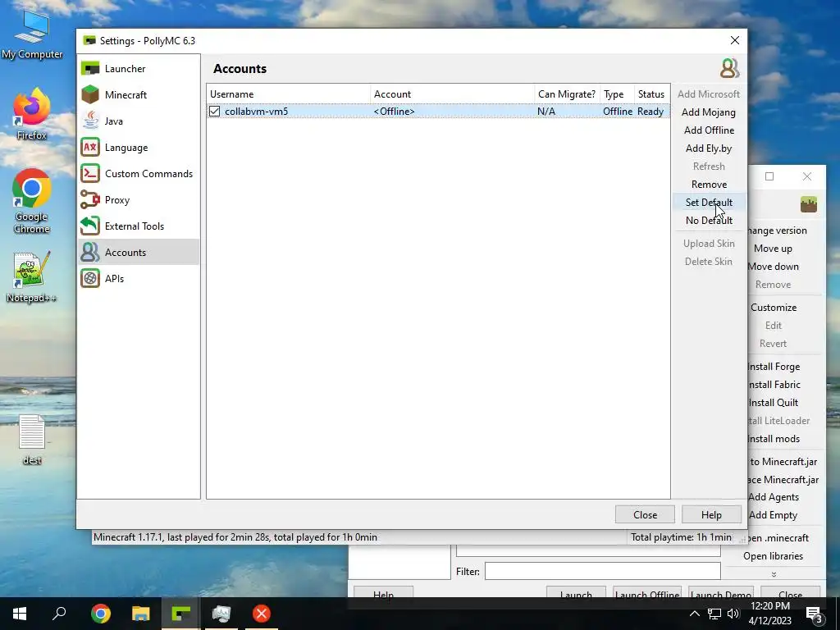Open taskbar search magnifier
Image resolution: width=840 pixels, height=630 pixels.
click(x=59, y=614)
